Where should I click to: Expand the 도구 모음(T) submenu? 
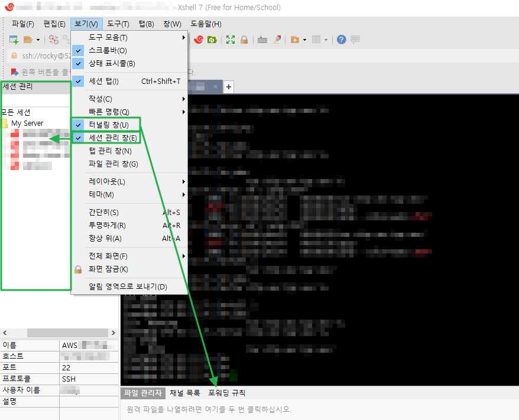(x=129, y=37)
